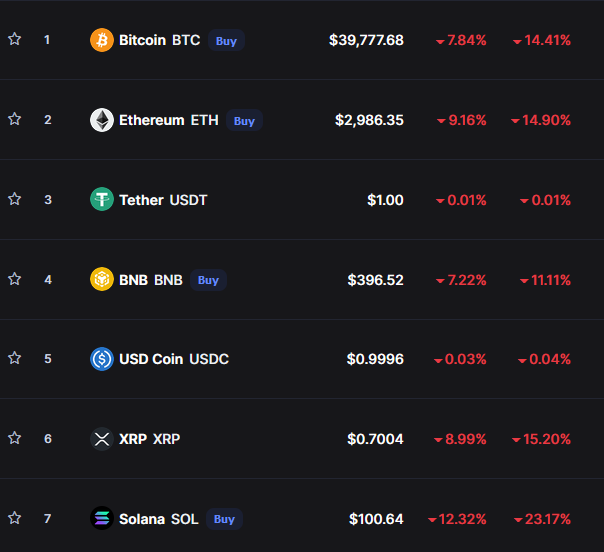Click the Solana logo icon

click(102, 518)
